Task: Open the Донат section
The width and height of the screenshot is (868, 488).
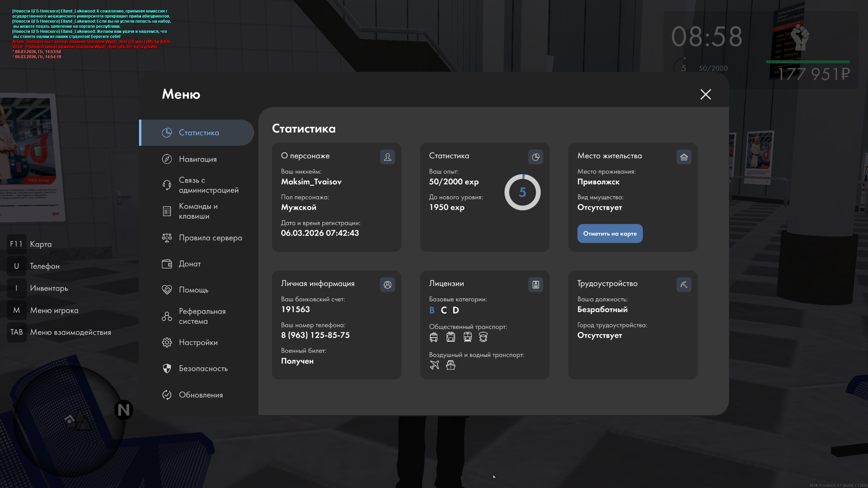Action: point(190,264)
